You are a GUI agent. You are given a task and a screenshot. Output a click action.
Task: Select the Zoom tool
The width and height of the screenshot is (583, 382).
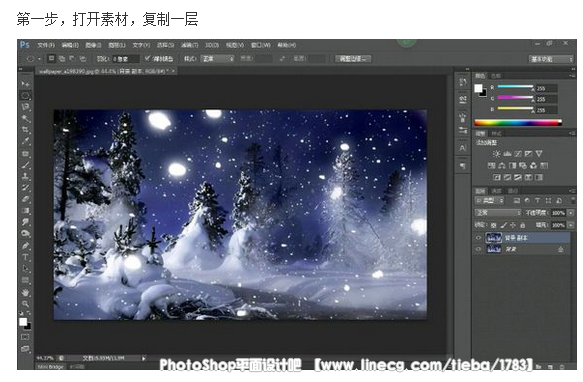pyautogui.click(x=25, y=304)
